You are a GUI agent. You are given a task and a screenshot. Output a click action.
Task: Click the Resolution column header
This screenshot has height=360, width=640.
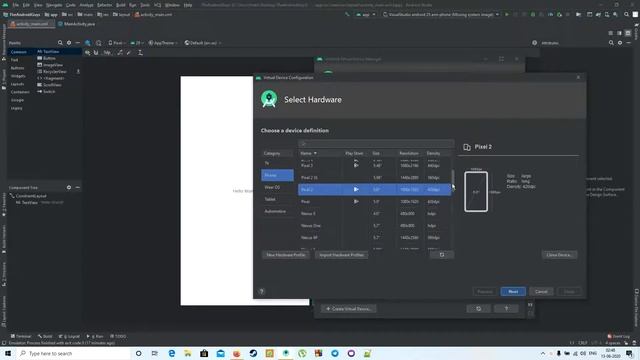click(x=409, y=153)
